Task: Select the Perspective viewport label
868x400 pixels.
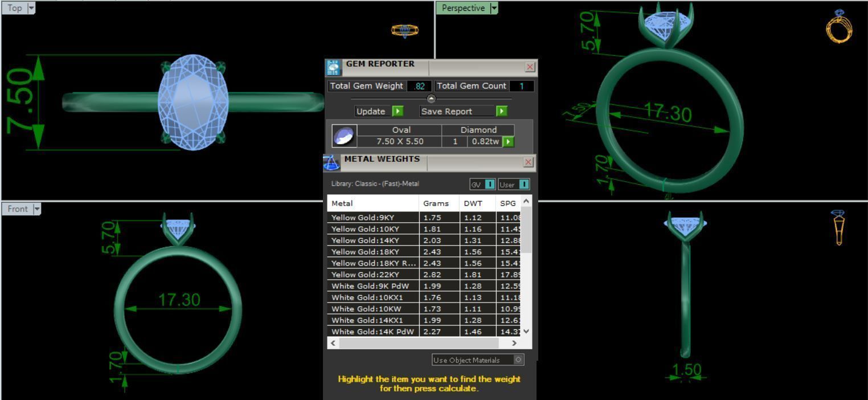Action: click(x=463, y=8)
